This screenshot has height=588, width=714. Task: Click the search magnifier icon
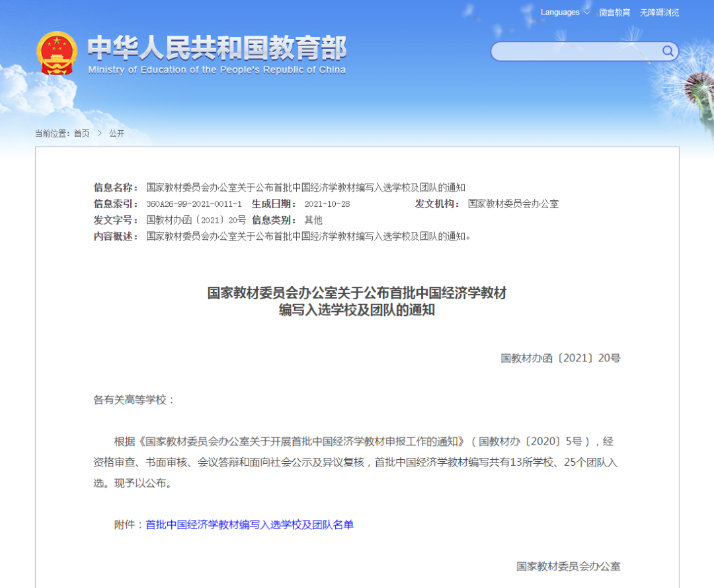coord(668,51)
